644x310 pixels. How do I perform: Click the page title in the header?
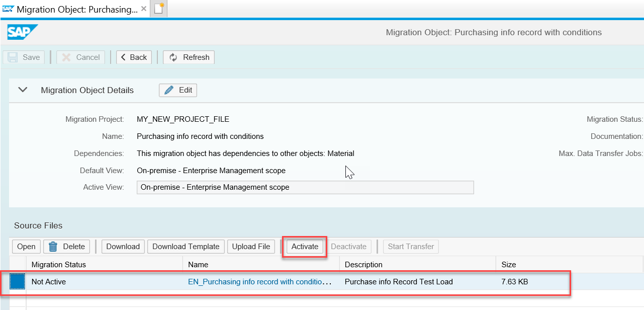pos(494,32)
